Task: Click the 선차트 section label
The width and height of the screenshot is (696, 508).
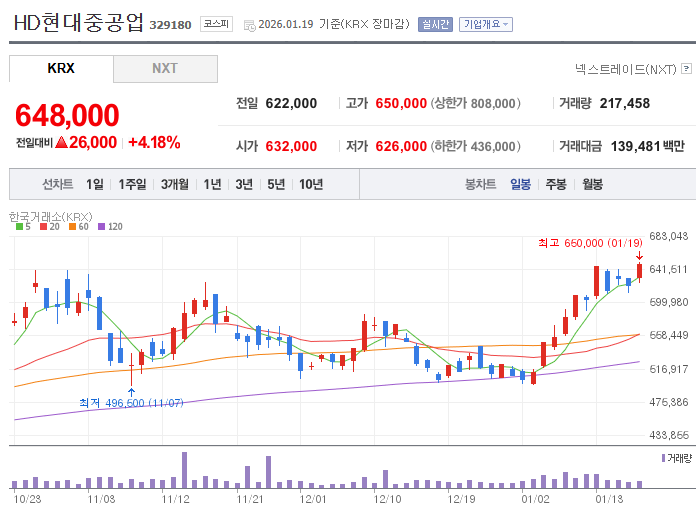Action: click(x=57, y=184)
